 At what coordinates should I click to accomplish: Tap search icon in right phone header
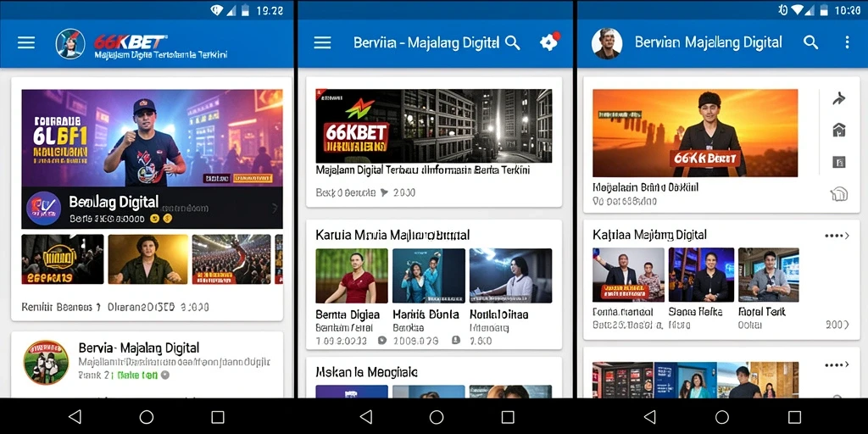click(x=811, y=42)
